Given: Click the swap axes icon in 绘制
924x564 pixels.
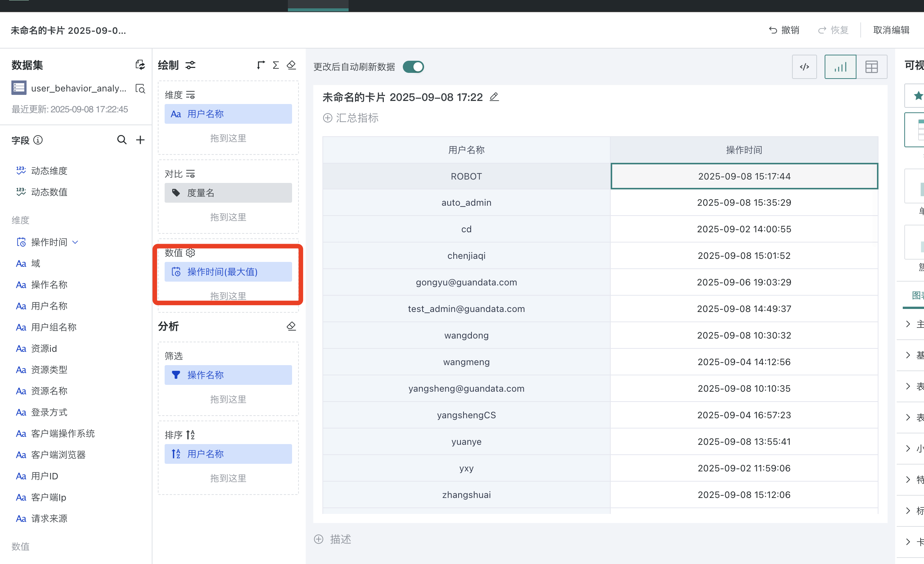Looking at the screenshot, I should click(x=261, y=65).
